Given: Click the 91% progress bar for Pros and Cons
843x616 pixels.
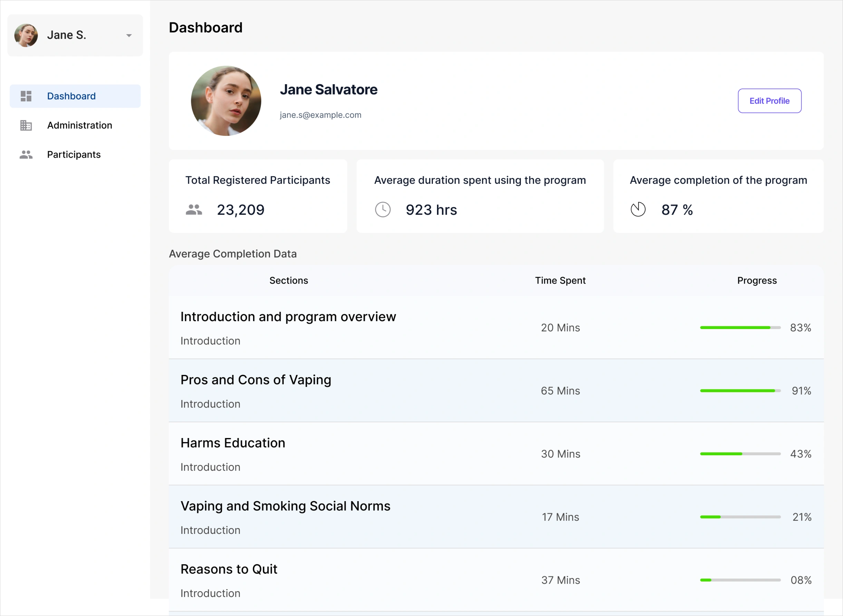Looking at the screenshot, I should tap(740, 391).
